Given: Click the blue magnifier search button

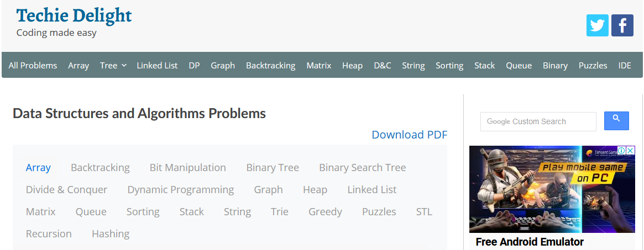Looking at the screenshot, I should click(616, 121).
